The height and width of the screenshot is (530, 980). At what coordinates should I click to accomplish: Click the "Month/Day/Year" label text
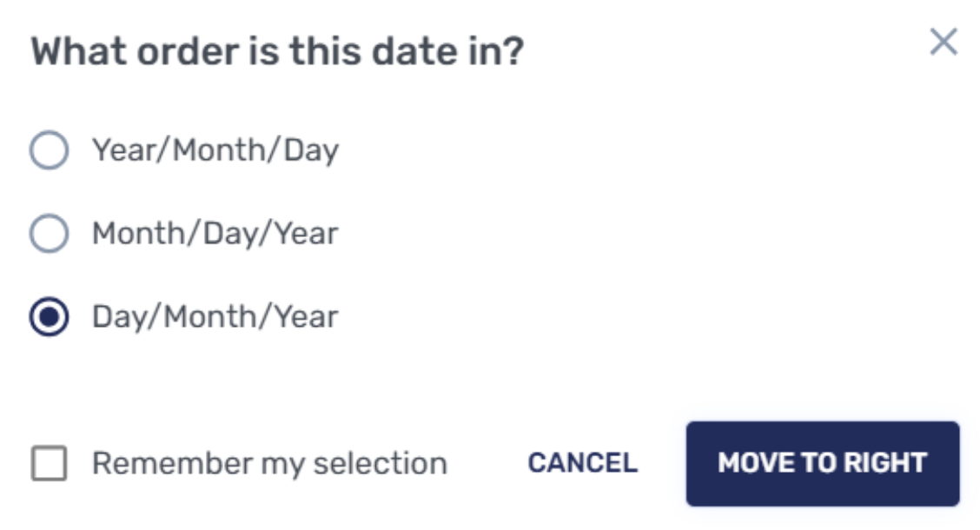click(x=215, y=234)
